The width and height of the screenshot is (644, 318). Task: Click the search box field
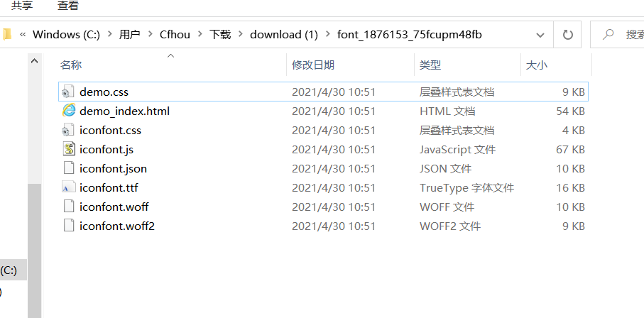(617, 35)
